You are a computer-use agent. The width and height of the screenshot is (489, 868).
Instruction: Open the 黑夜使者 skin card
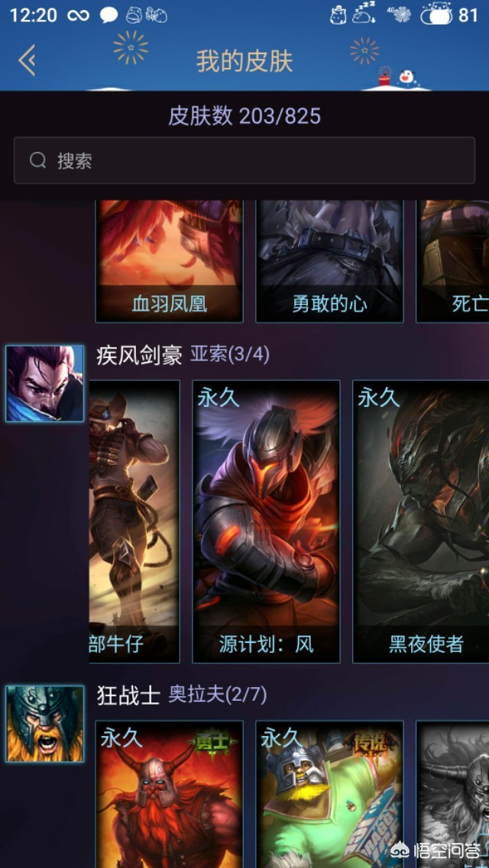tap(421, 521)
